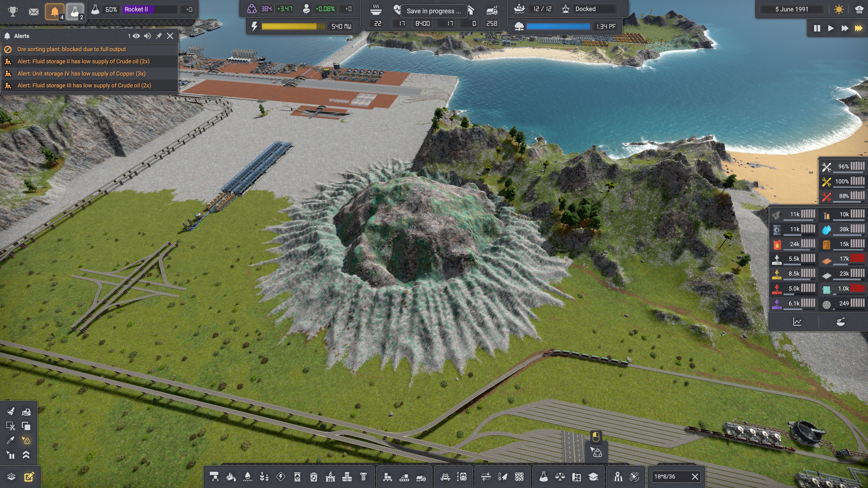
Task: Toggle the highlighted yellow cursor-and-circles tool
Action: tap(26, 440)
